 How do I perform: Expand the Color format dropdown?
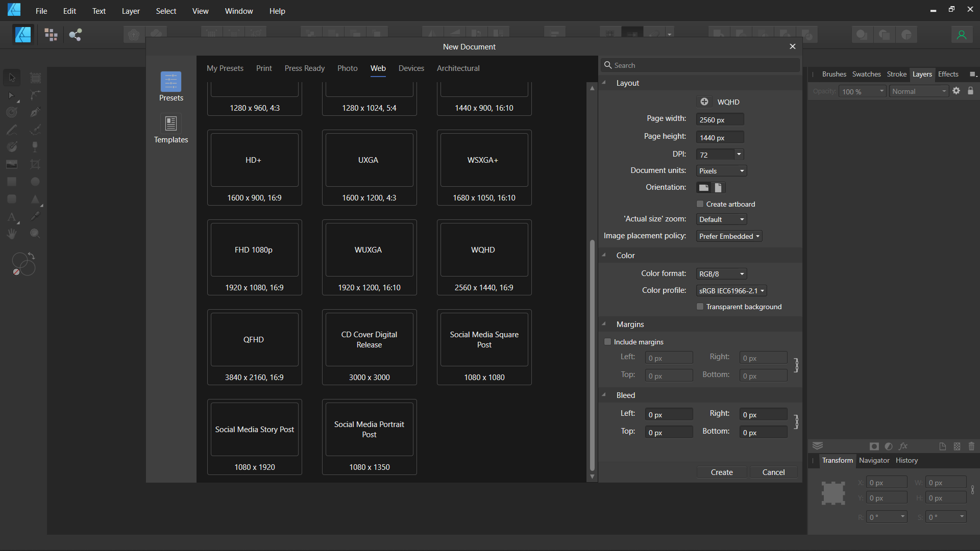point(721,274)
